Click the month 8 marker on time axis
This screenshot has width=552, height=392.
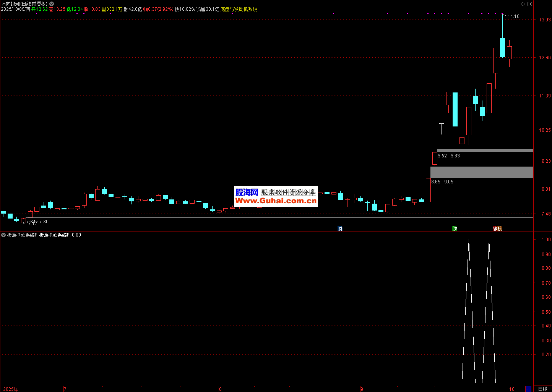pos(220,389)
